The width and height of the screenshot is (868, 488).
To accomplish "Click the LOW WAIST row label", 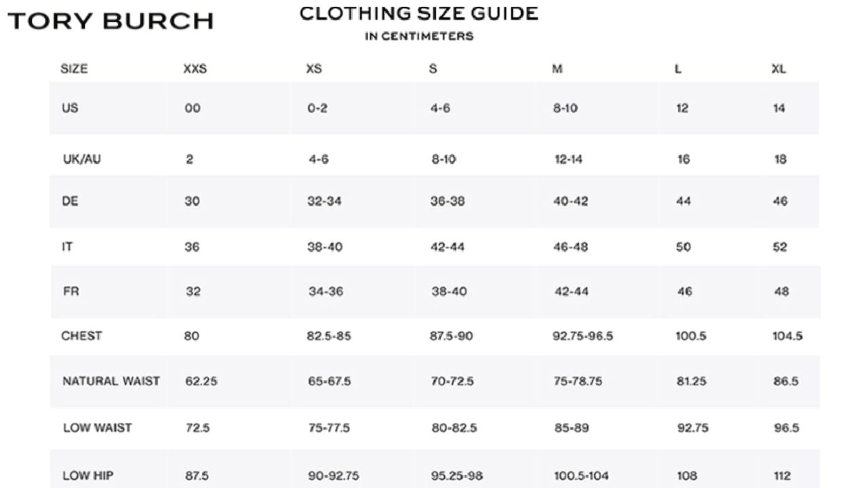I will tap(98, 428).
